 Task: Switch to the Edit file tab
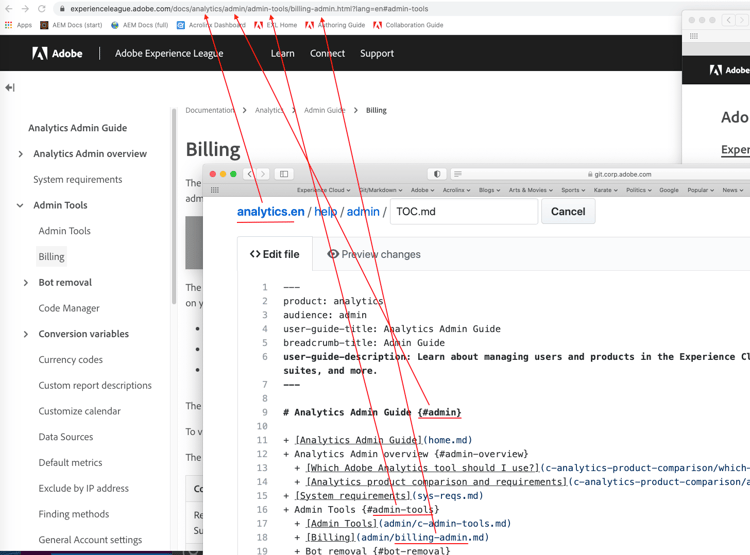tap(275, 254)
